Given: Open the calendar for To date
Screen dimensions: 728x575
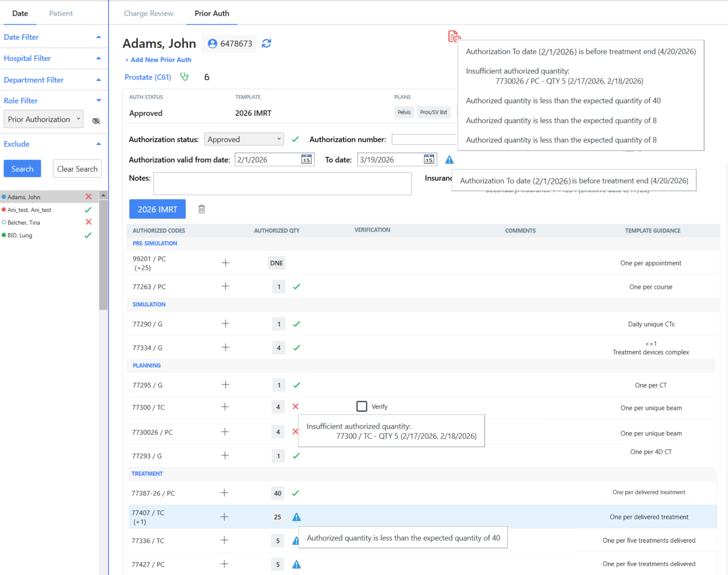Looking at the screenshot, I should [x=429, y=160].
